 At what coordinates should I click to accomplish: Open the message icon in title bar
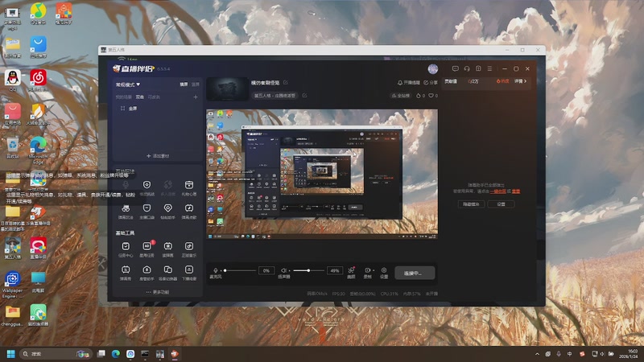tap(455, 69)
